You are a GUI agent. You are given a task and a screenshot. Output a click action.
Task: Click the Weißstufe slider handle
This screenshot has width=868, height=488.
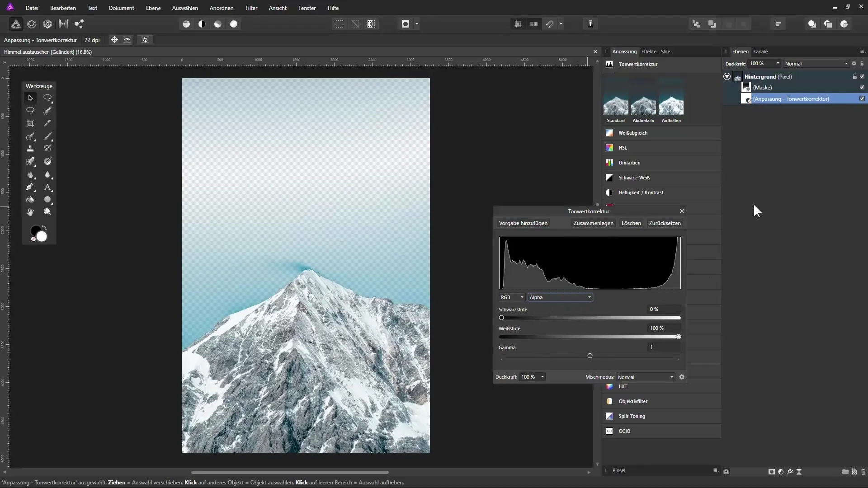coord(679,337)
